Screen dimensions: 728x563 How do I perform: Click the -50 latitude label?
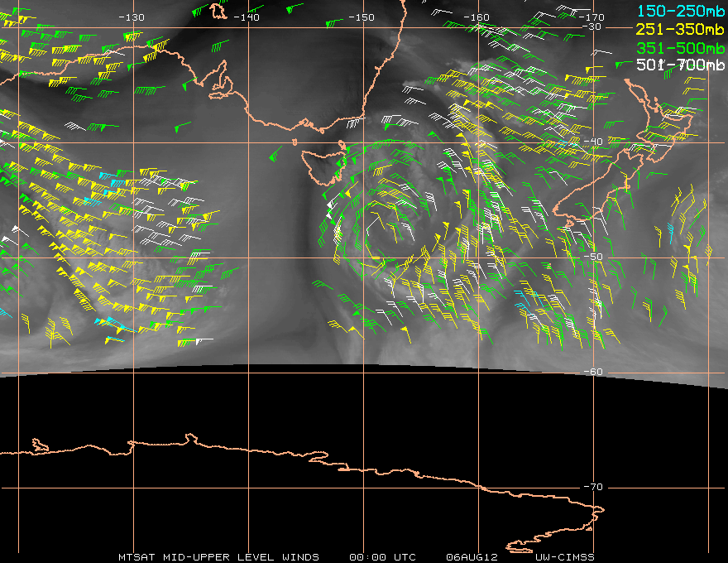[x=592, y=257]
